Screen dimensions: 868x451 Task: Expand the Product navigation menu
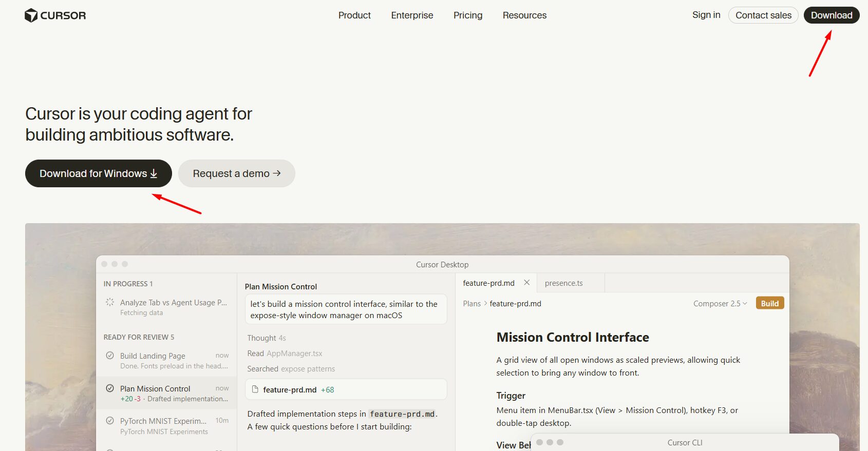click(354, 15)
